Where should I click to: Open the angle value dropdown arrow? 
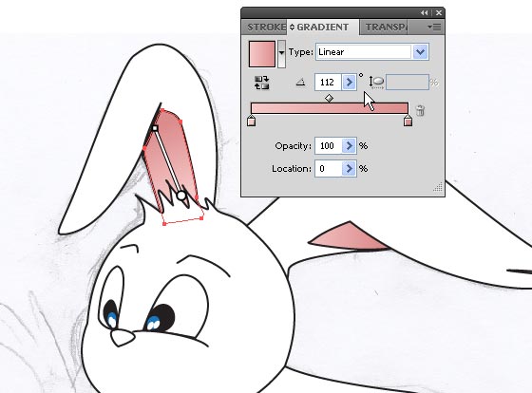tap(350, 82)
